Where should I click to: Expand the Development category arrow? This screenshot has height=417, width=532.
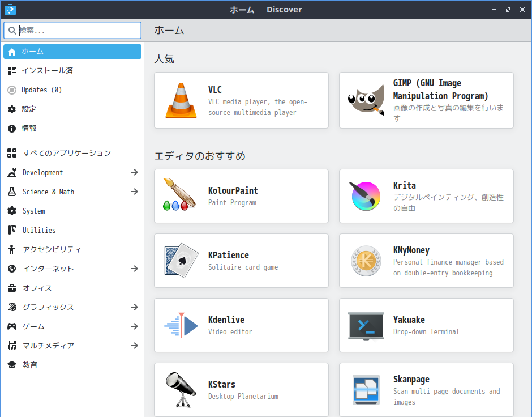[x=134, y=172]
